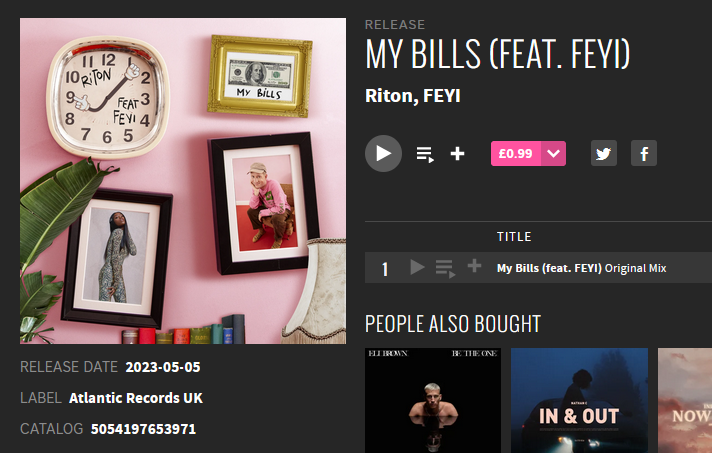The width and height of the screenshot is (712, 453).
Task: Open the My Bills (feat. FEYI) track title
Action: coord(549,268)
